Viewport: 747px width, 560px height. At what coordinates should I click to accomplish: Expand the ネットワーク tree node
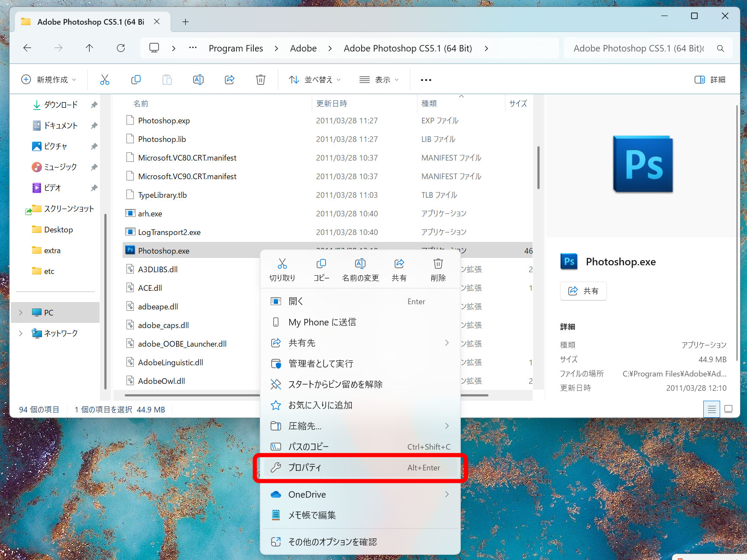pos(20,333)
